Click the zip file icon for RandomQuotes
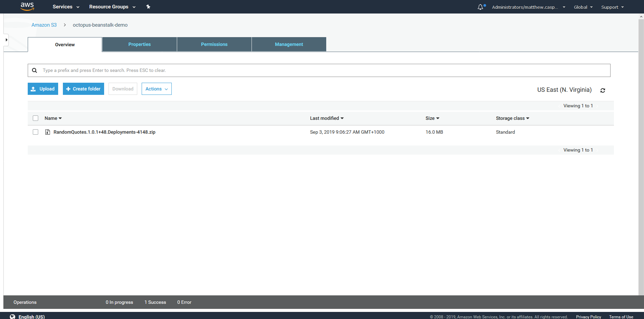The height and width of the screenshot is (319, 644). (48, 132)
